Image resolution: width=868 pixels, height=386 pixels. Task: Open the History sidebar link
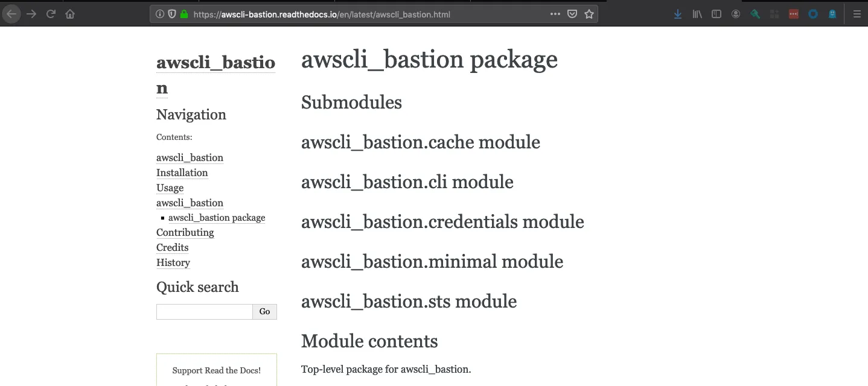point(173,262)
